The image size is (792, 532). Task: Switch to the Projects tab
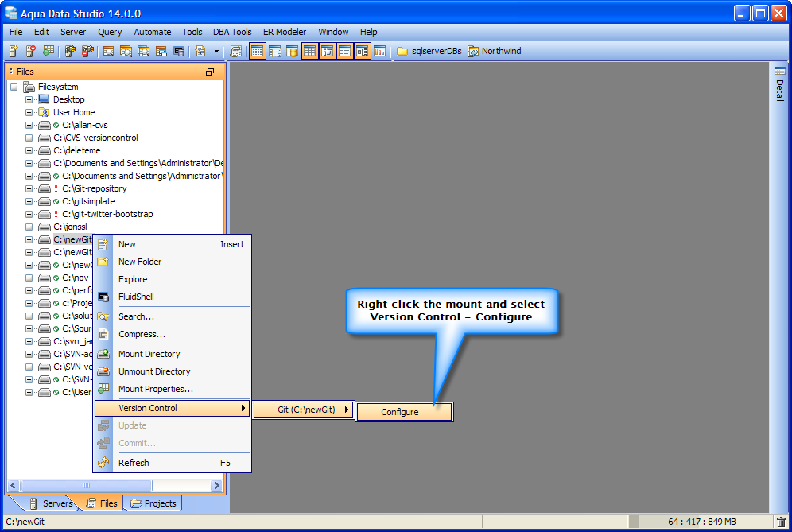point(153,503)
